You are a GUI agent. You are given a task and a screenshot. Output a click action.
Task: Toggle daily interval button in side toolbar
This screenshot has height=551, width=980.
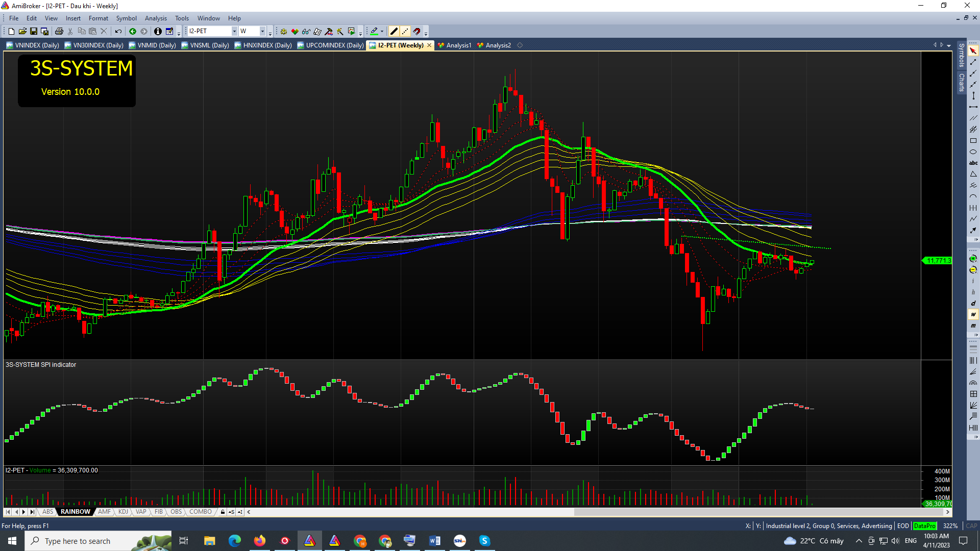pos(973,303)
